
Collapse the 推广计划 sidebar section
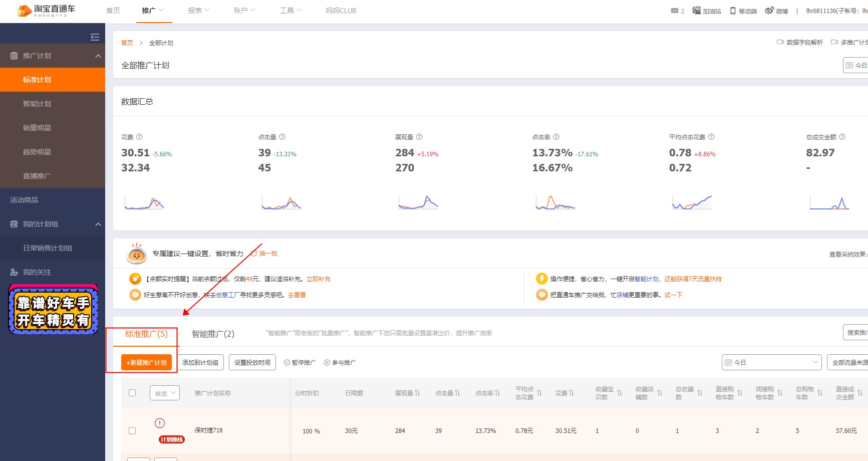click(x=98, y=56)
